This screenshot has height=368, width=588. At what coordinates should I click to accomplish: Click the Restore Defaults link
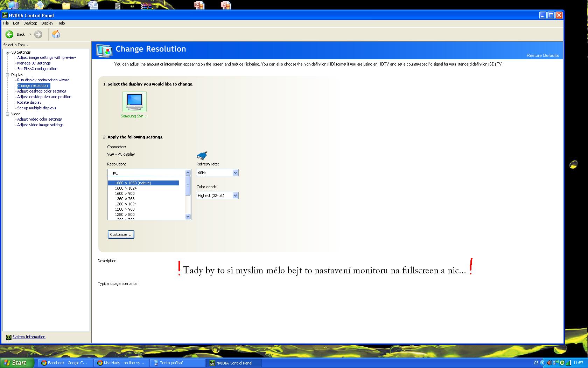click(542, 55)
